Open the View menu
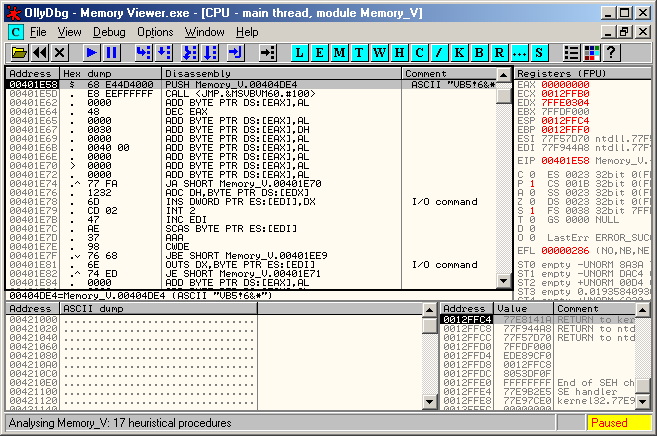This screenshot has width=657, height=436. [x=69, y=32]
